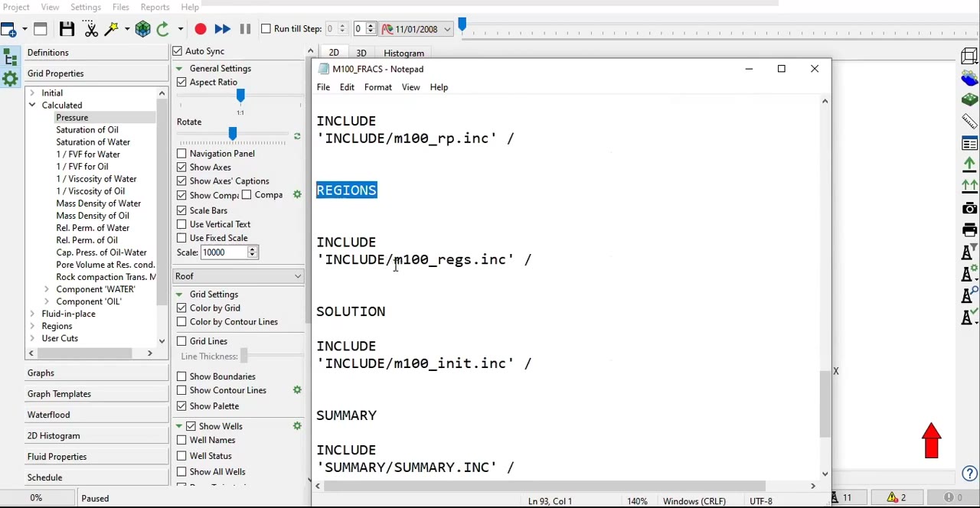Screen dimensions: 980x508
Task: Expand the Fluid-in-place tree node
Action: [x=32, y=314]
